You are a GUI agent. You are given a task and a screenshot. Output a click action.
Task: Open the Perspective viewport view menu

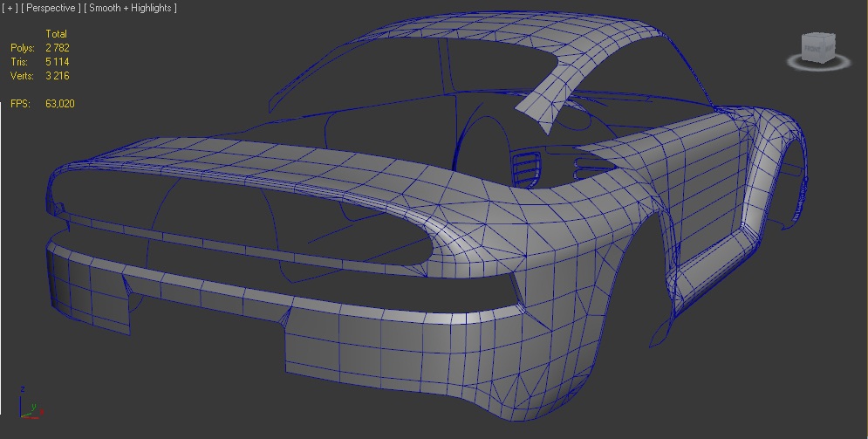51,8
